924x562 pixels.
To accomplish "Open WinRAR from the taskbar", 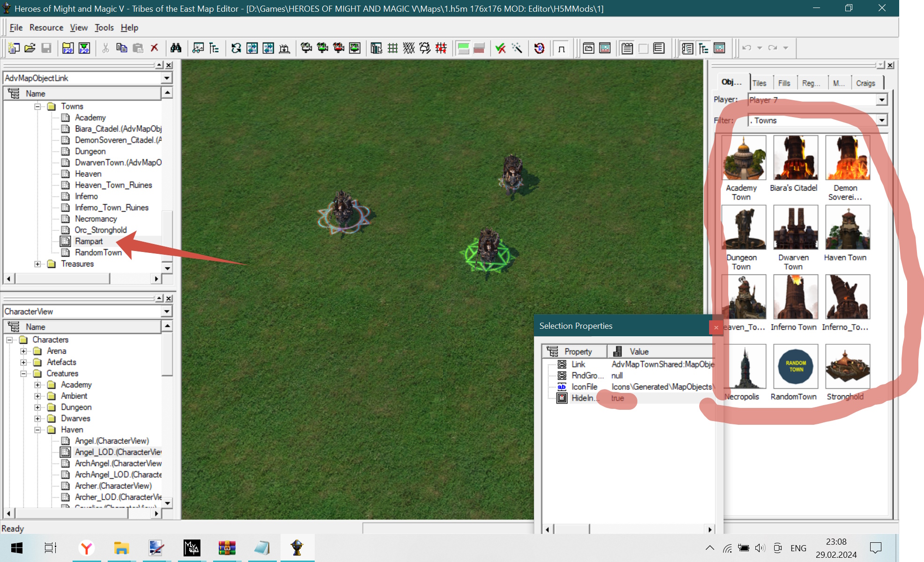I will [227, 547].
